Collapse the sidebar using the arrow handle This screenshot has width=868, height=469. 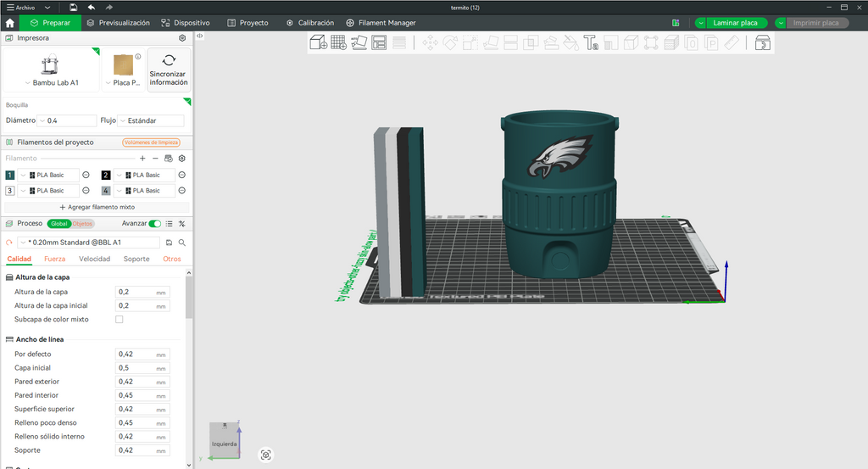(x=199, y=36)
